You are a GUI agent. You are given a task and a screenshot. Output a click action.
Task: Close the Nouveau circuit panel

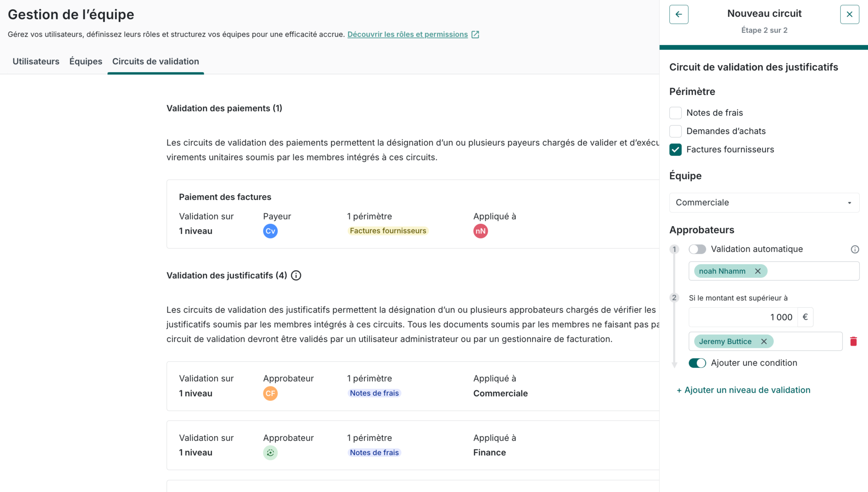coord(849,14)
